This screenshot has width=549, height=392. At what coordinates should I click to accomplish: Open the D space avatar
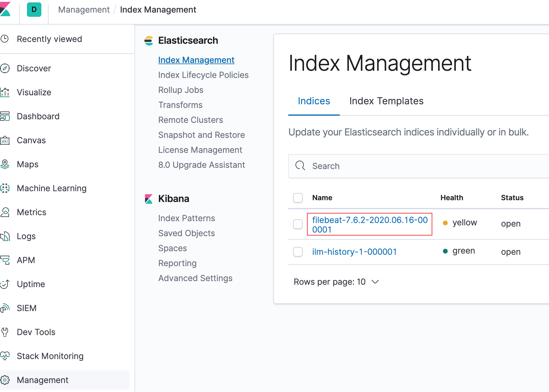(x=34, y=10)
